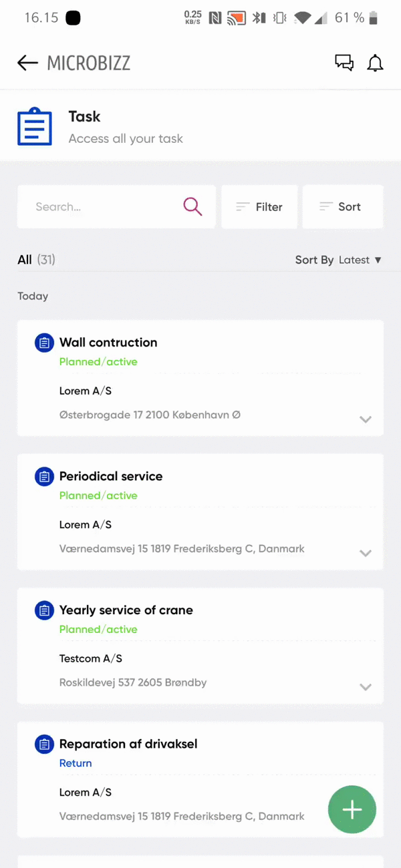Open notifications bell

(376, 63)
